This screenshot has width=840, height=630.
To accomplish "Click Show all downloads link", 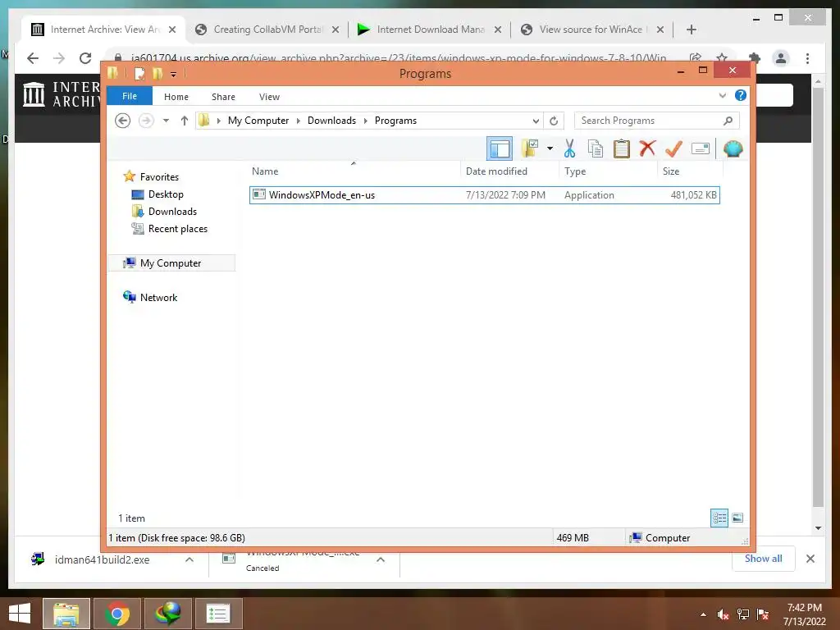I will point(763,559).
